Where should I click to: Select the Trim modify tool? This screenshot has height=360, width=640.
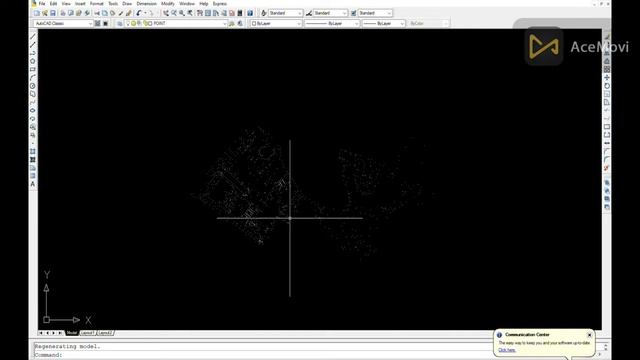pos(607,110)
